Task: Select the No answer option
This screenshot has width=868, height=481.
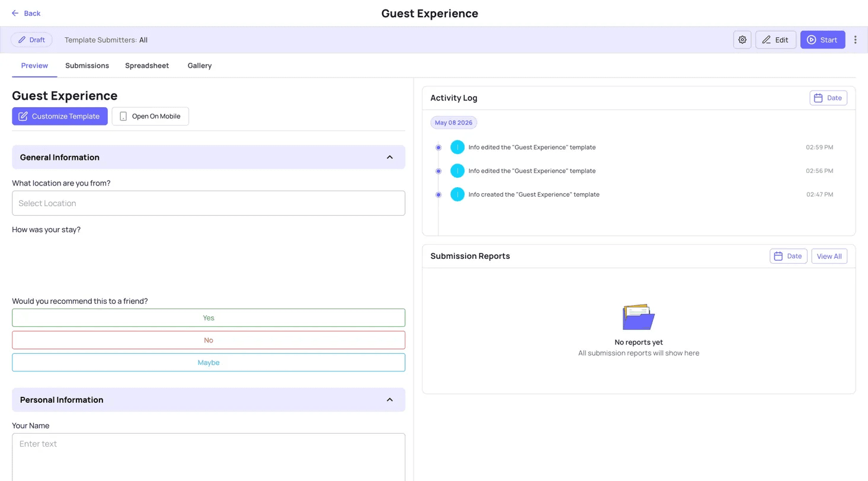Action: [x=209, y=340]
